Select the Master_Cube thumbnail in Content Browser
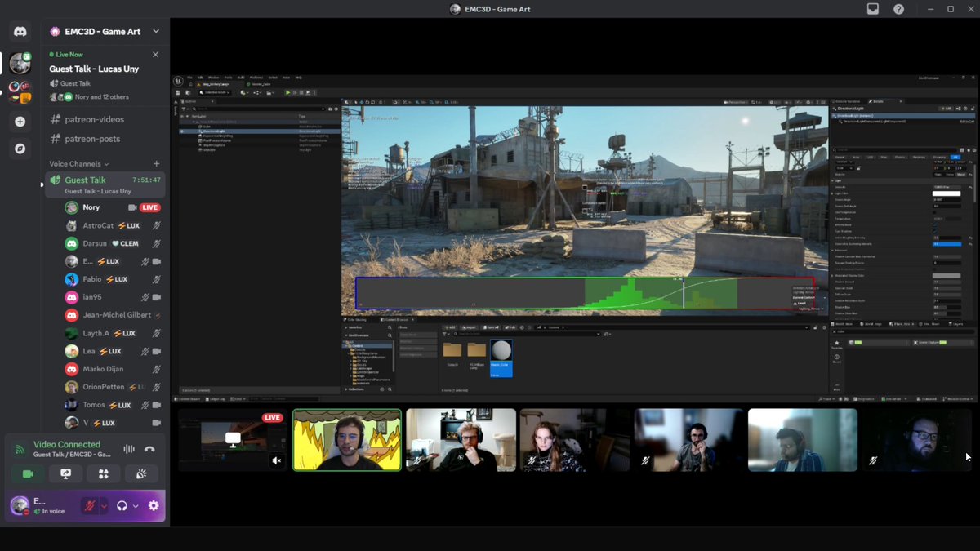Viewport: 980px width, 551px height. click(x=501, y=351)
